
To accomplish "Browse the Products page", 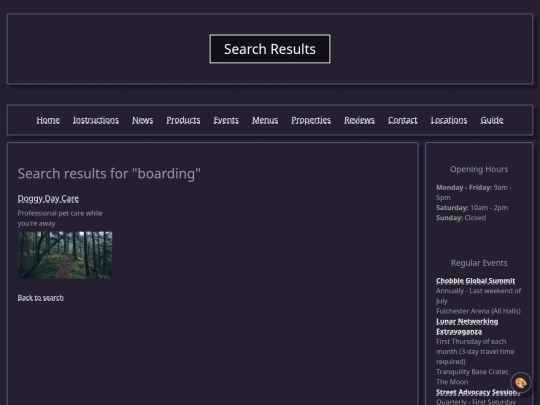I will (183, 120).
